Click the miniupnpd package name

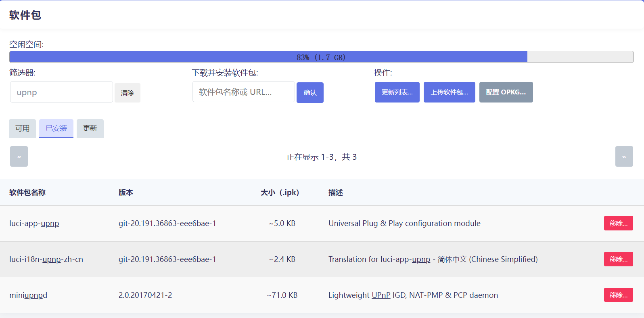pyautogui.click(x=28, y=295)
